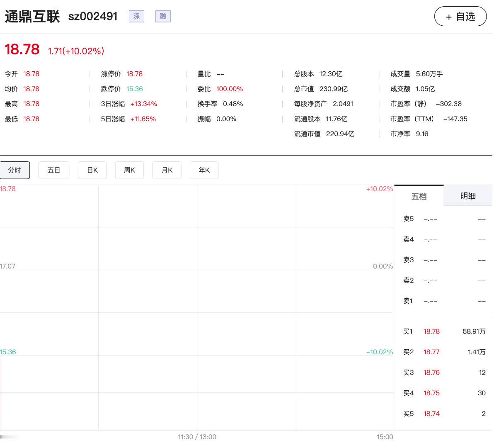
Task: Click the 卖1 ask row
Action: click(x=444, y=301)
